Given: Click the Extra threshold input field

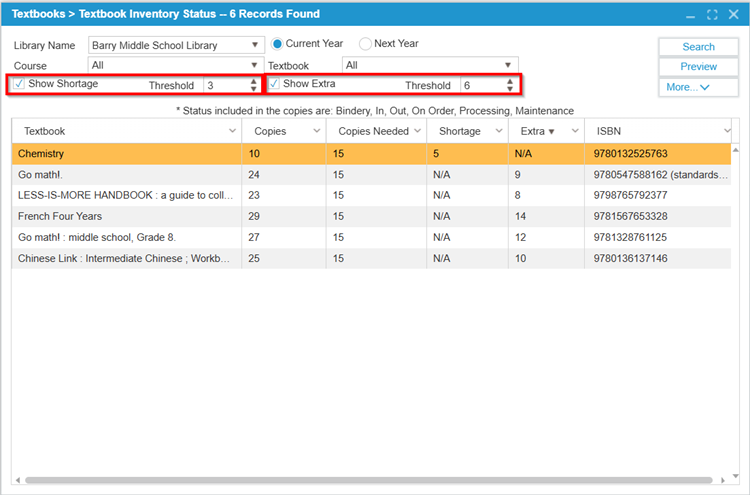Looking at the screenshot, I should pyautogui.click(x=483, y=85).
